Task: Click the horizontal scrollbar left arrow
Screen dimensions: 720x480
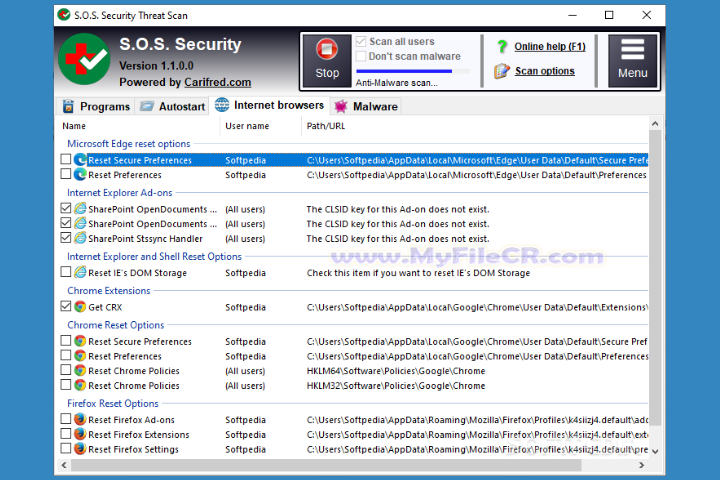Action: point(64,465)
